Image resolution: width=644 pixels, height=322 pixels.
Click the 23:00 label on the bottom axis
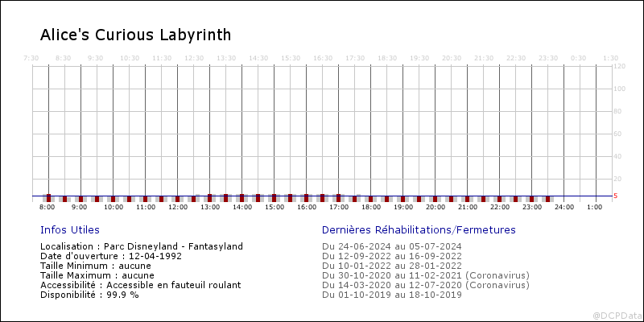(532, 208)
